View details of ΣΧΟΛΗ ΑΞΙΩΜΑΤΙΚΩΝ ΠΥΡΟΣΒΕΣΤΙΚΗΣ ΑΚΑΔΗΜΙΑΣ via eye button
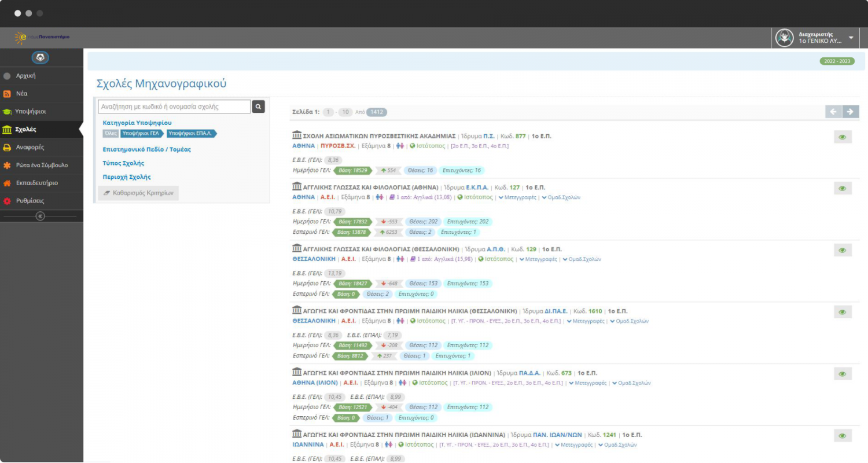 [x=843, y=137]
